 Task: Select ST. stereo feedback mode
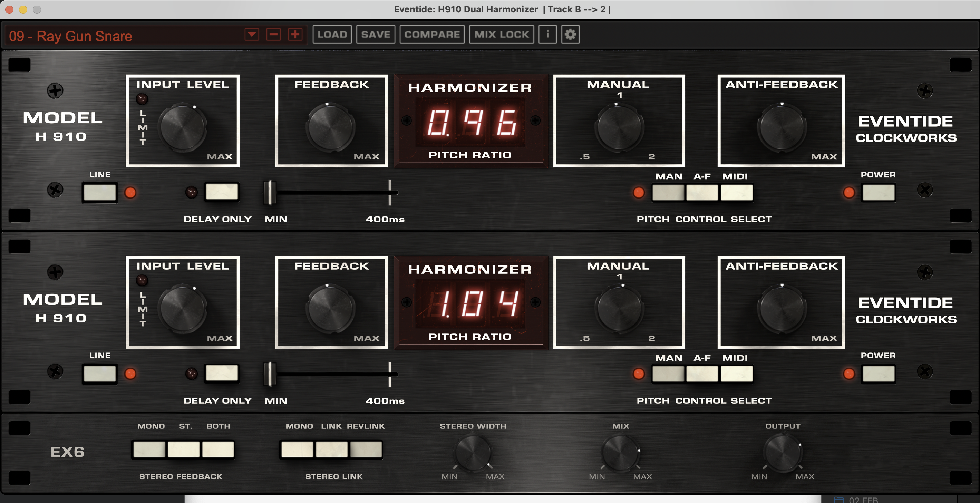point(183,449)
